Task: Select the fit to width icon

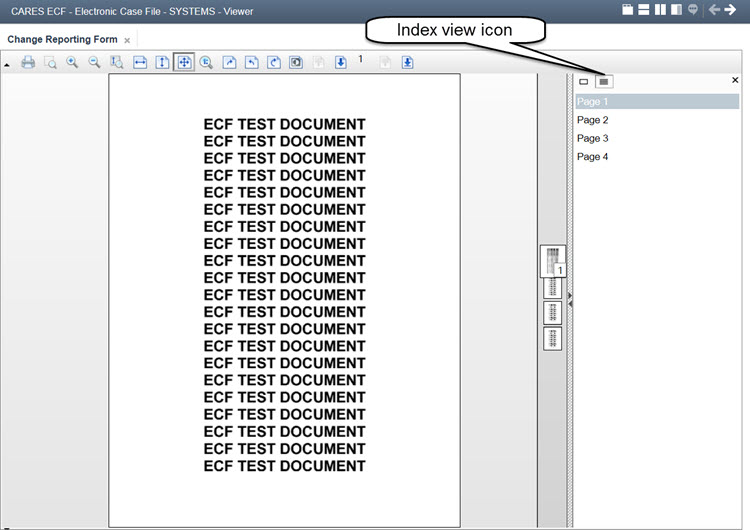Action: 140,62
